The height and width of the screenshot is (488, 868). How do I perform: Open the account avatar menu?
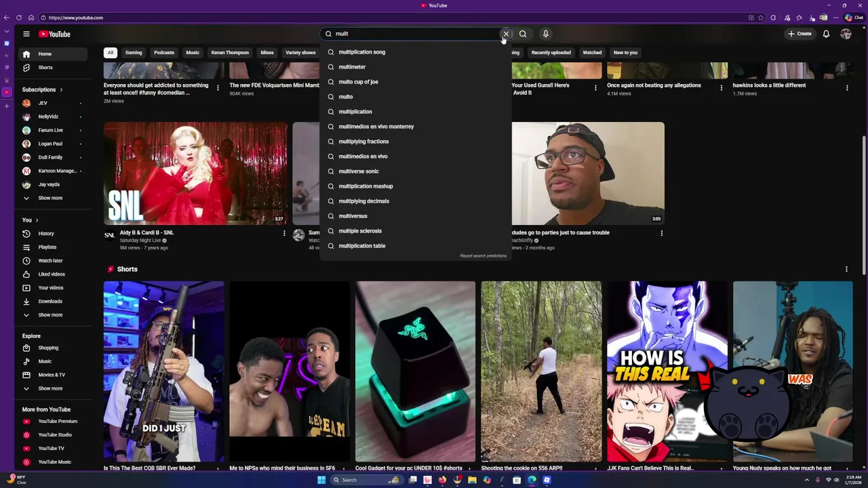coord(846,34)
